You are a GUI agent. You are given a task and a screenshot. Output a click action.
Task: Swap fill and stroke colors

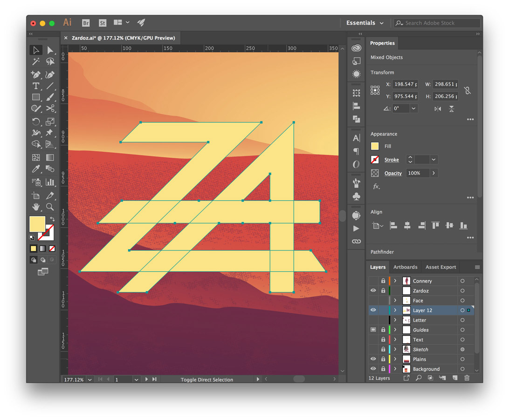tap(52, 219)
